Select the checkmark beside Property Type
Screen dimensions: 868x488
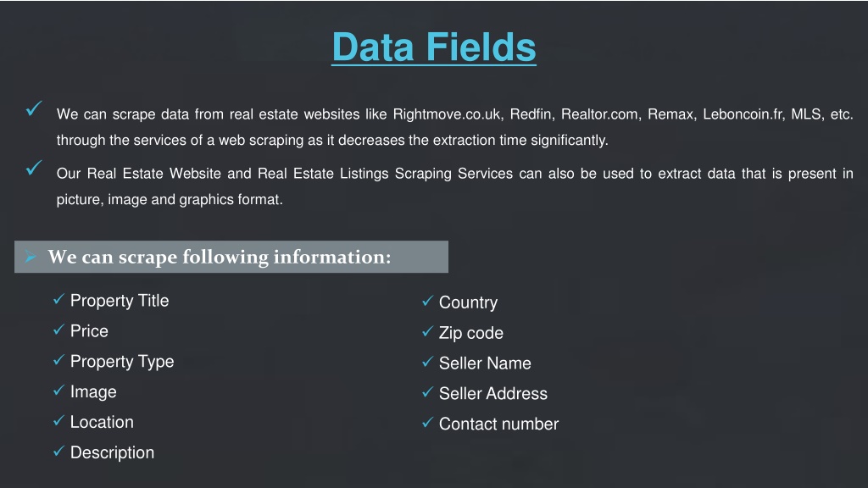click(x=58, y=360)
